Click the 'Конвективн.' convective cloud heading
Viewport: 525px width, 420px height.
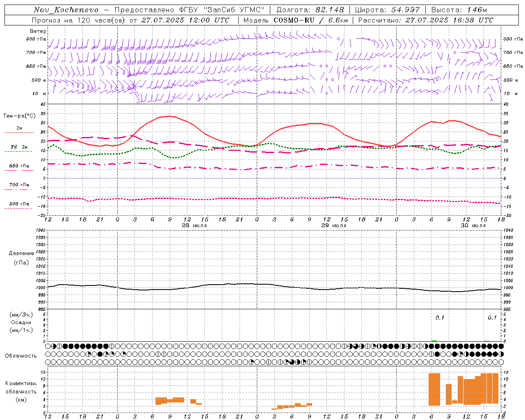[21, 383]
